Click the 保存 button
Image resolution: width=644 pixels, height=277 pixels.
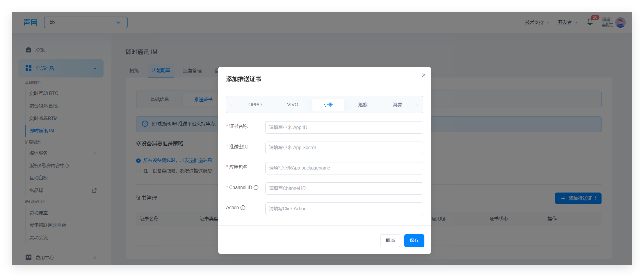pyautogui.click(x=414, y=241)
